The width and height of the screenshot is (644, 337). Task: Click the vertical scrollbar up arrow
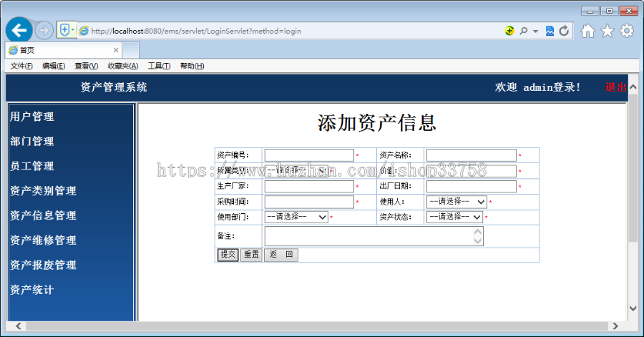click(x=633, y=87)
